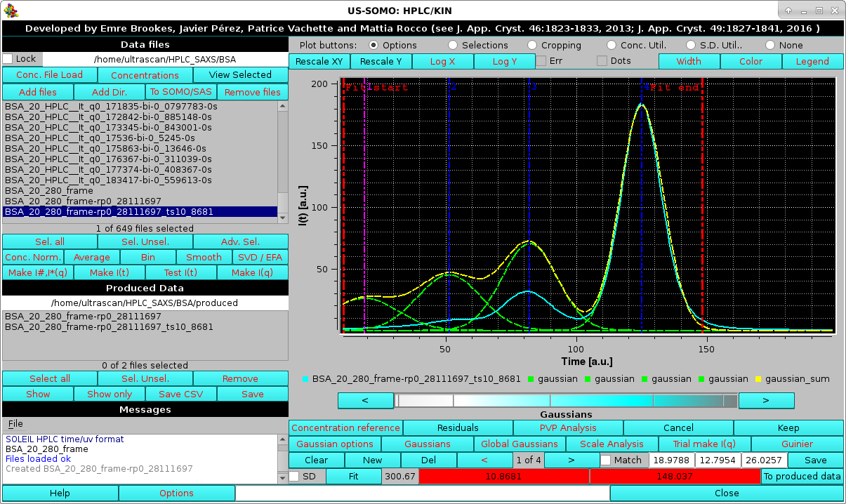Check the Match checkbox near Gaussian navigation

click(x=605, y=460)
